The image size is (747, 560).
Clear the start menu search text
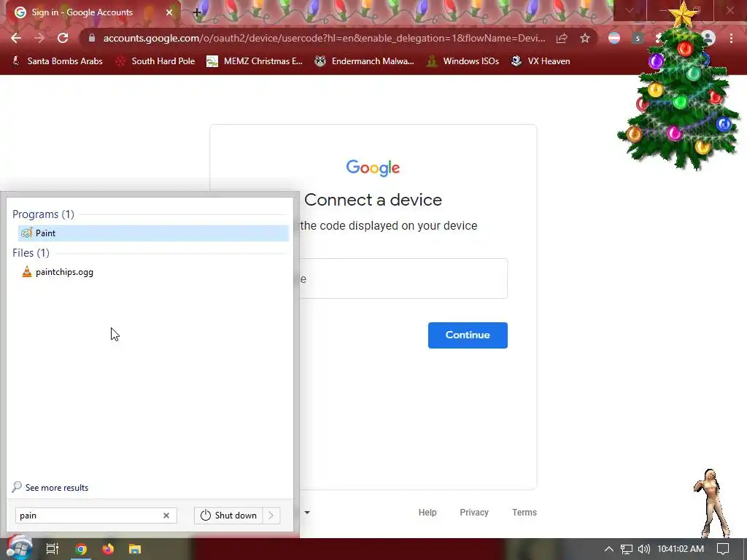[x=166, y=516]
